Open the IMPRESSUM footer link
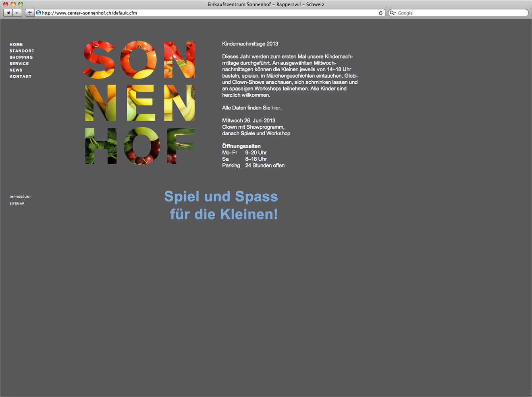The height and width of the screenshot is (397, 532). (x=19, y=197)
